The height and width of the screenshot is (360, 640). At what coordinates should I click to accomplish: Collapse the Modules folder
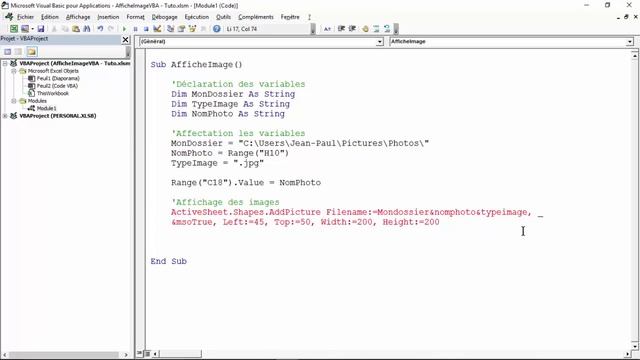pyautogui.click(x=13, y=101)
